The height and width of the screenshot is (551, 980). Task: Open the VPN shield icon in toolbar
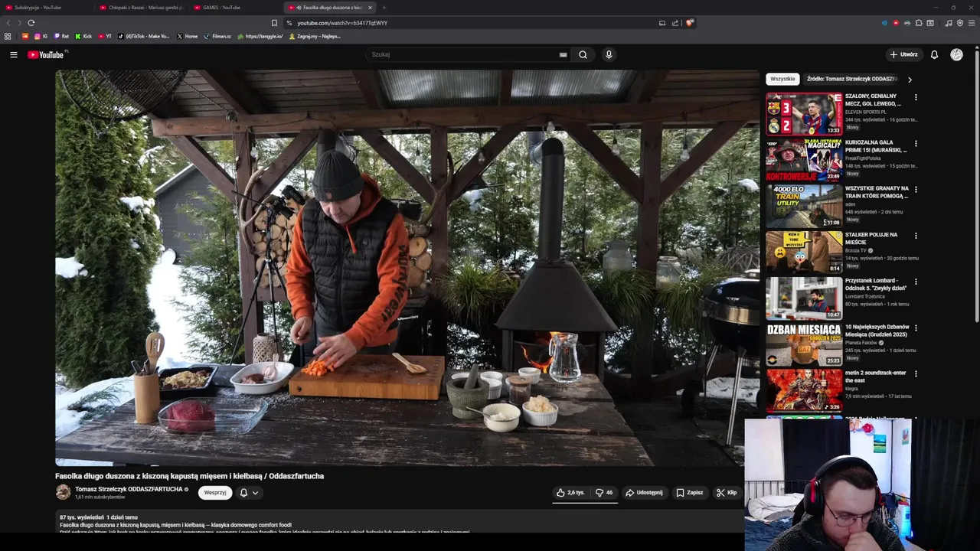960,23
